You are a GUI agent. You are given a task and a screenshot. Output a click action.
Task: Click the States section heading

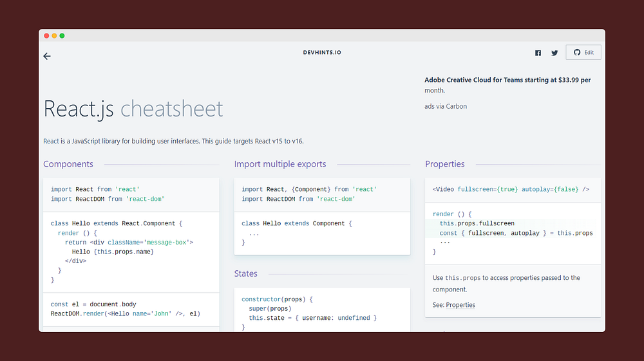[x=246, y=273]
